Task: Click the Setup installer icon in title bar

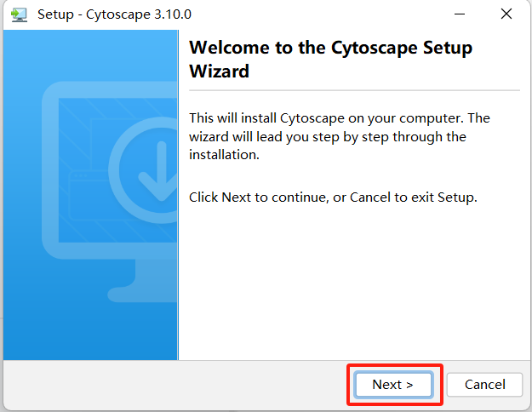Action: (19, 14)
